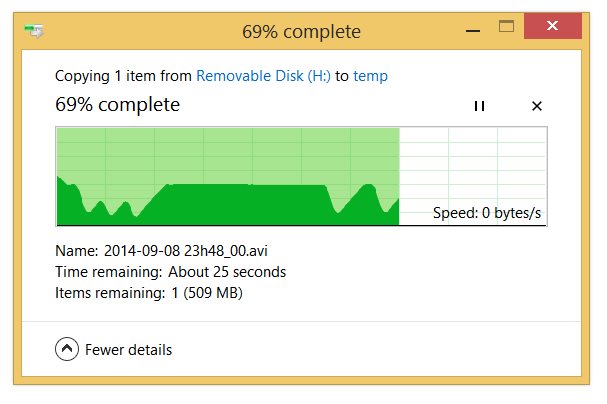Click the Copying 1 item from text

(x=123, y=76)
